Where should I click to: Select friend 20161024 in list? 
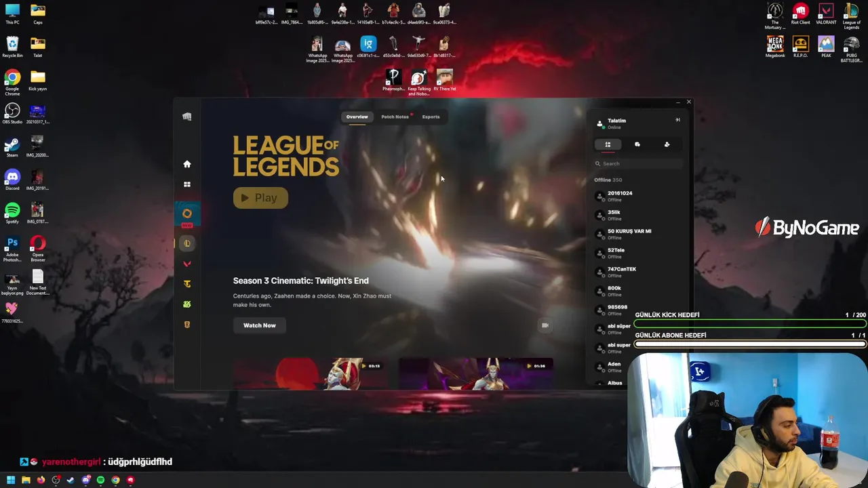tap(638, 196)
